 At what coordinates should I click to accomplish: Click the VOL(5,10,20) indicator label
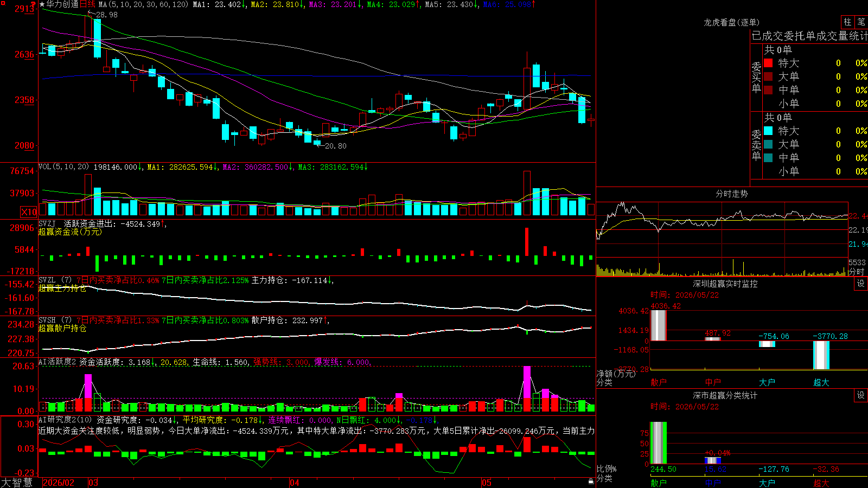point(63,167)
